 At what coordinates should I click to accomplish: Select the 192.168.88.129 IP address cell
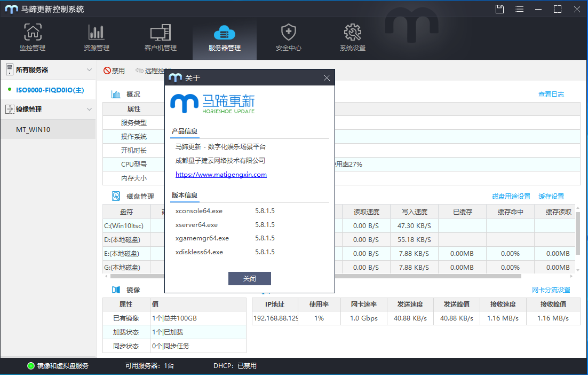[x=275, y=318]
